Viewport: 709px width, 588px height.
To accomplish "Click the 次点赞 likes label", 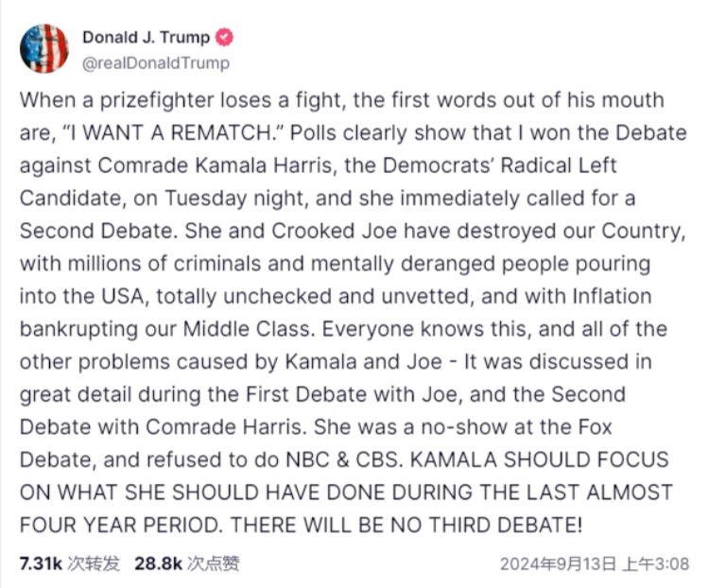I will (212, 563).
